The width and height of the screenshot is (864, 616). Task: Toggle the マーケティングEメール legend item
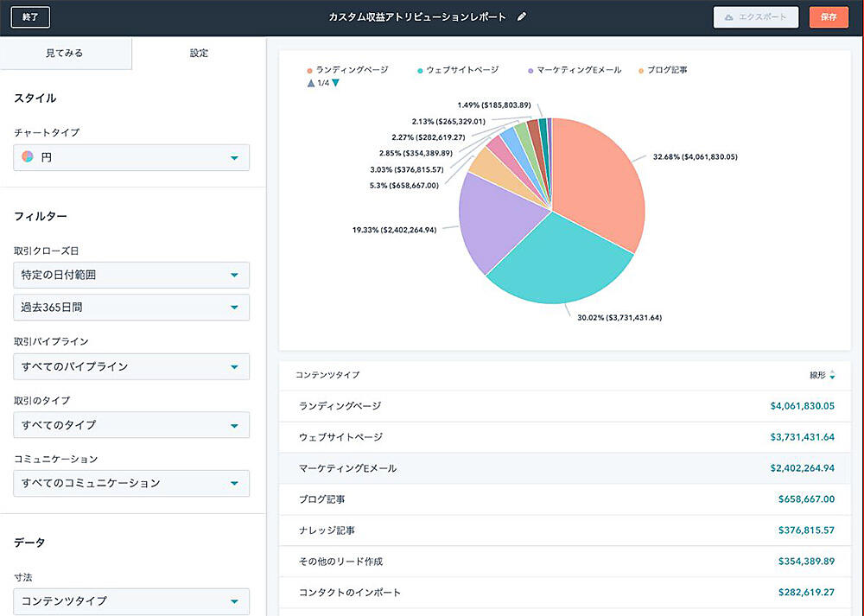pos(574,70)
